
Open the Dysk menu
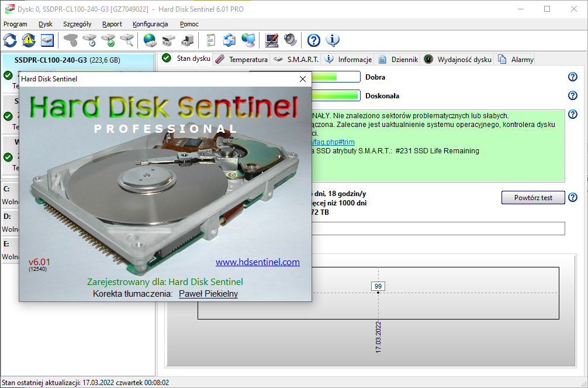(x=46, y=24)
